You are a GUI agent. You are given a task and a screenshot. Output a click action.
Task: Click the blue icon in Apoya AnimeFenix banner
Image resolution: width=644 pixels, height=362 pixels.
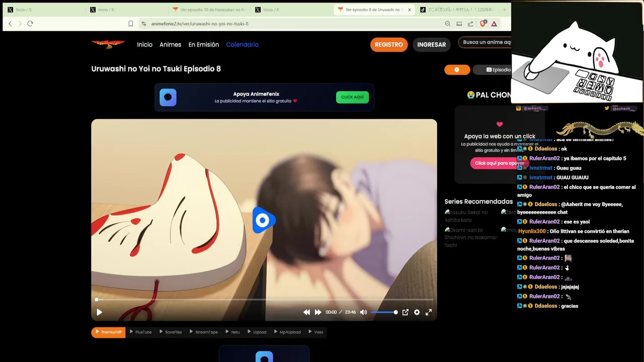pyautogui.click(x=168, y=97)
